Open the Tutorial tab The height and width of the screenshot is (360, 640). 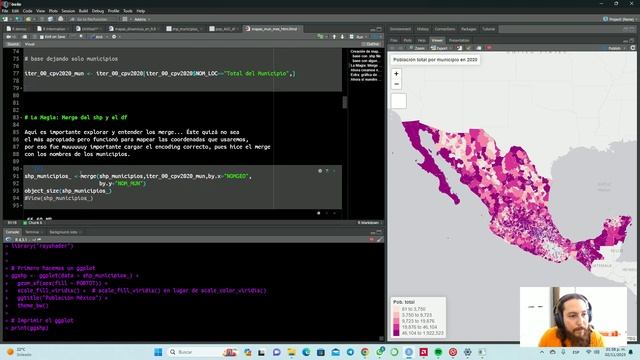489,29
